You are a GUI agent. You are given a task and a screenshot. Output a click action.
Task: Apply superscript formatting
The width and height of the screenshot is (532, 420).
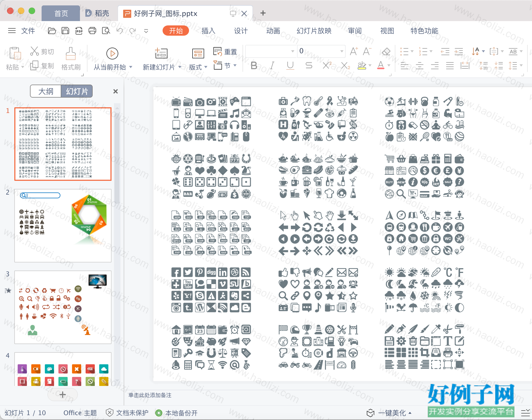tap(327, 65)
